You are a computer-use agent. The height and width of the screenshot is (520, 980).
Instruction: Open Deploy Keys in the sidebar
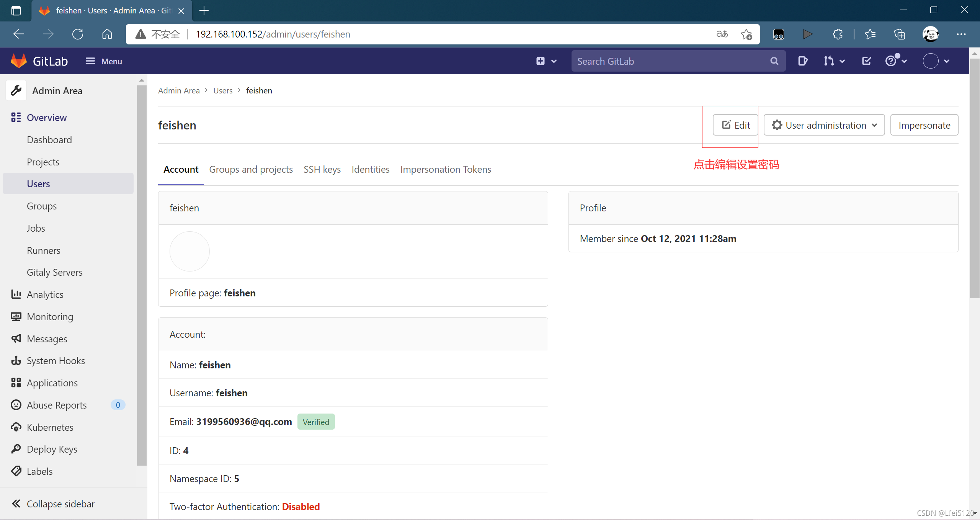[x=52, y=449]
